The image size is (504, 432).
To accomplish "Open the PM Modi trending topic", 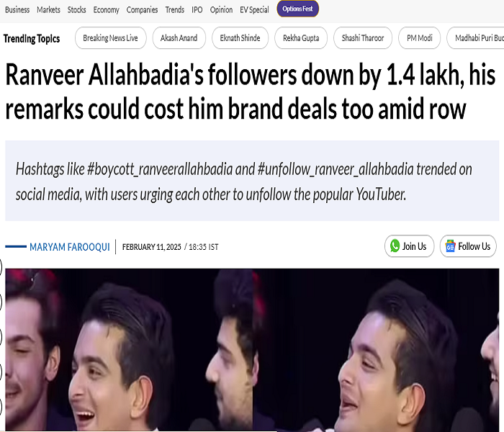I will 420,38.
